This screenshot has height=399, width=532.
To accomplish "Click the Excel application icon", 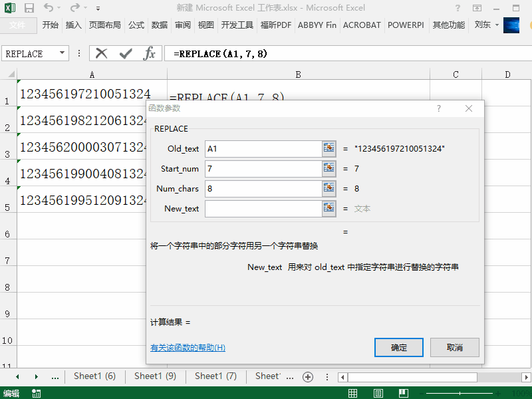I will [x=10, y=8].
